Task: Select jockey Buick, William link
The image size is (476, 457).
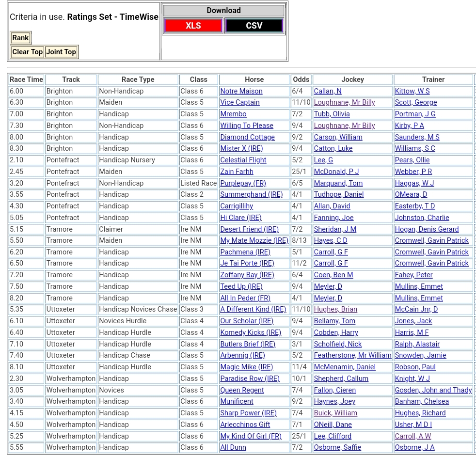Action: [335, 413]
